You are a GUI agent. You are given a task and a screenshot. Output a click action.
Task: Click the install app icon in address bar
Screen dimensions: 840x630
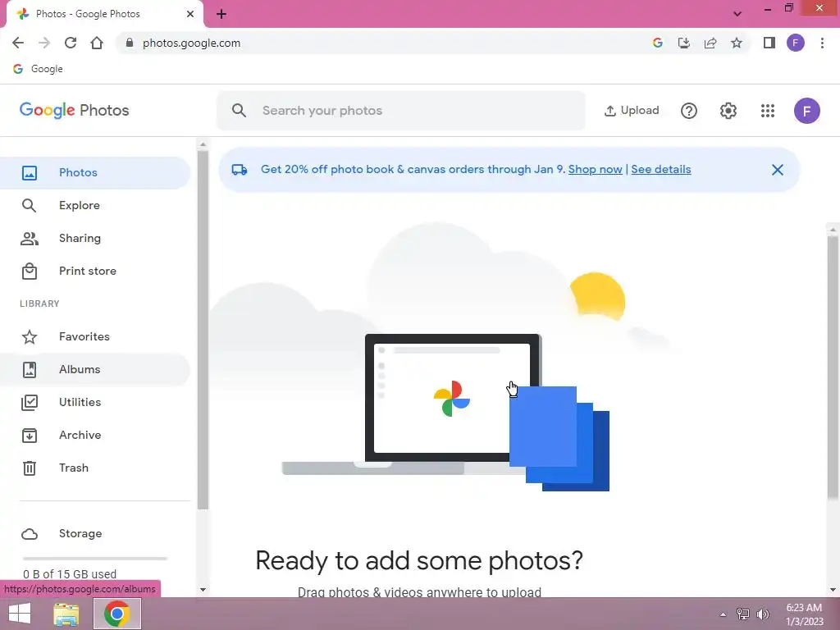[x=683, y=43]
